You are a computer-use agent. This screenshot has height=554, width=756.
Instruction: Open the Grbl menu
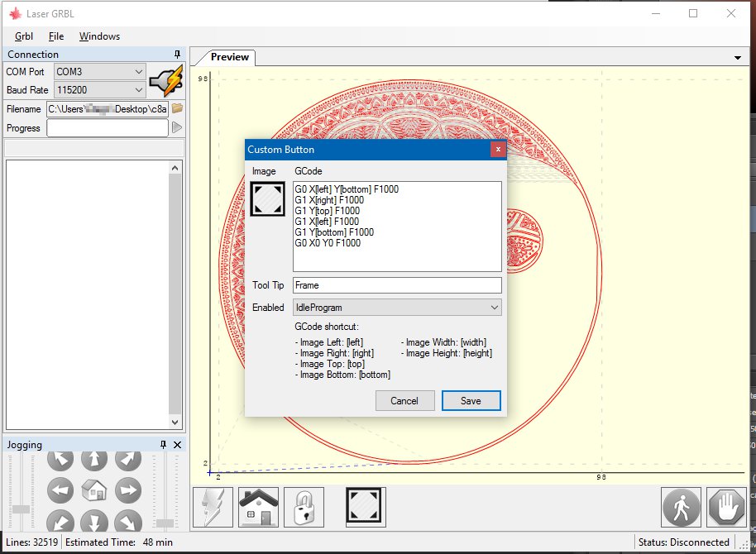click(24, 36)
